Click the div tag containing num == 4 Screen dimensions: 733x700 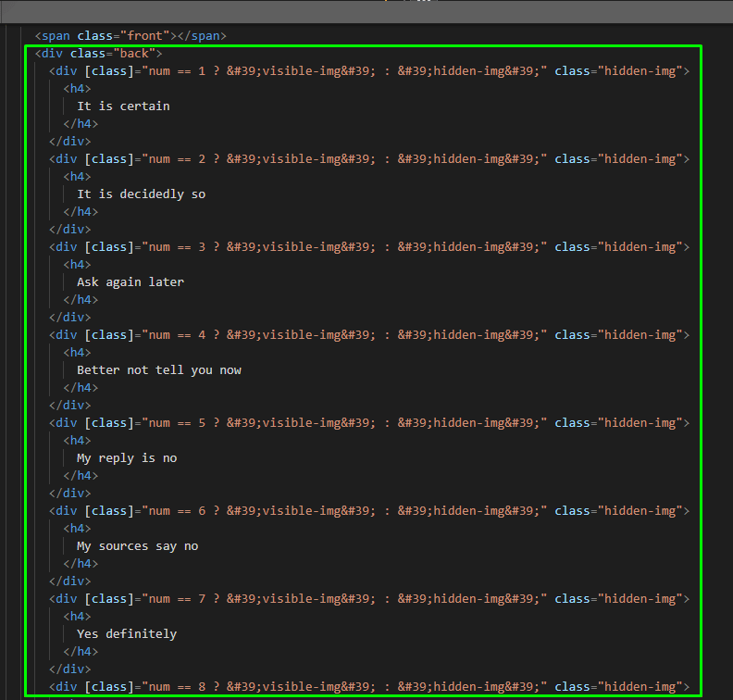[65, 335]
